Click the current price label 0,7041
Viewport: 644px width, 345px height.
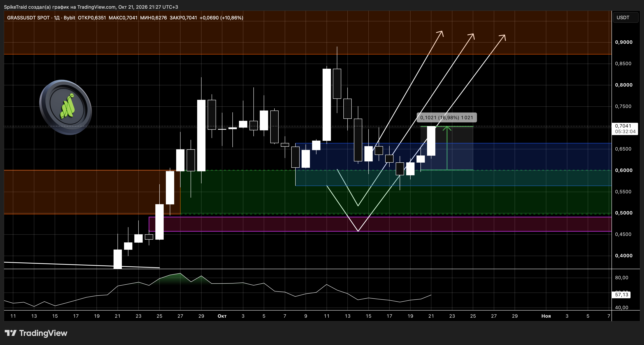point(623,126)
